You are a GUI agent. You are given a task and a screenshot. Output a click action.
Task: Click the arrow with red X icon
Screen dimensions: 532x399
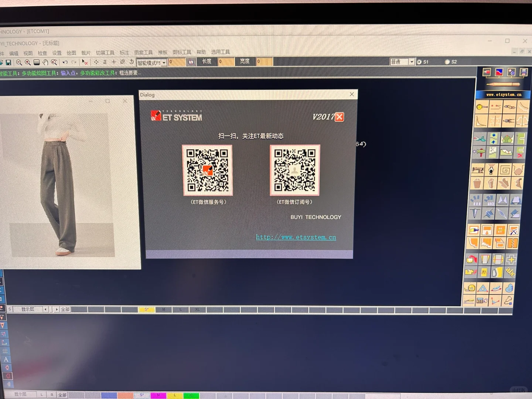click(85, 62)
